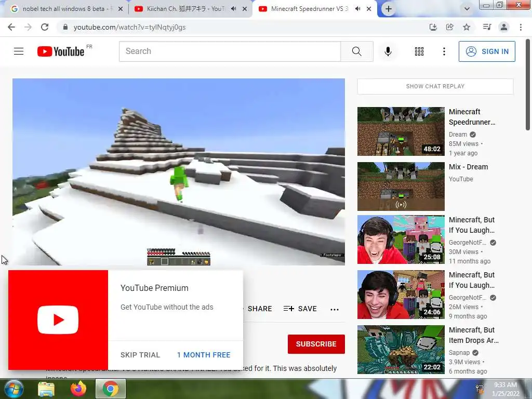
Task: Open Minecraft Speedrunner title by Dream
Action: (x=472, y=117)
